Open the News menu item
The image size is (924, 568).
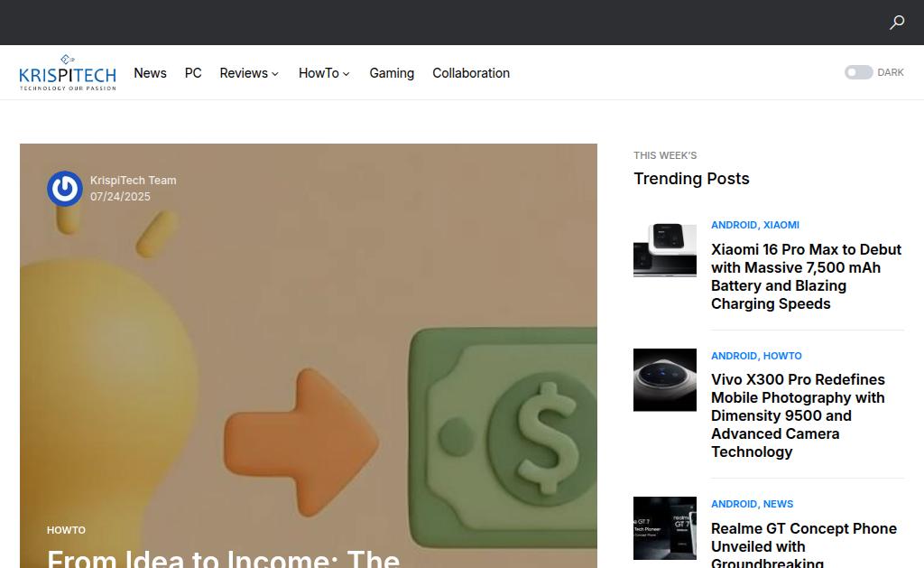click(x=151, y=73)
